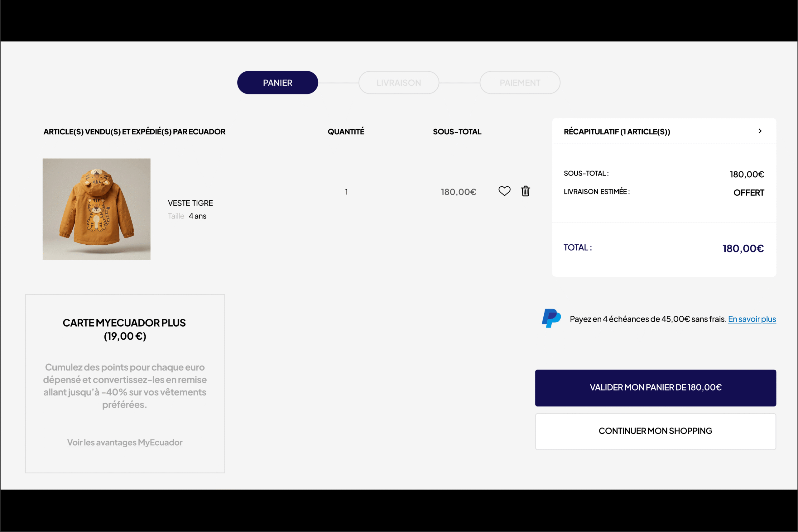798x532 pixels.
Task: Click Continuer mon shopping button
Action: click(655, 431)
